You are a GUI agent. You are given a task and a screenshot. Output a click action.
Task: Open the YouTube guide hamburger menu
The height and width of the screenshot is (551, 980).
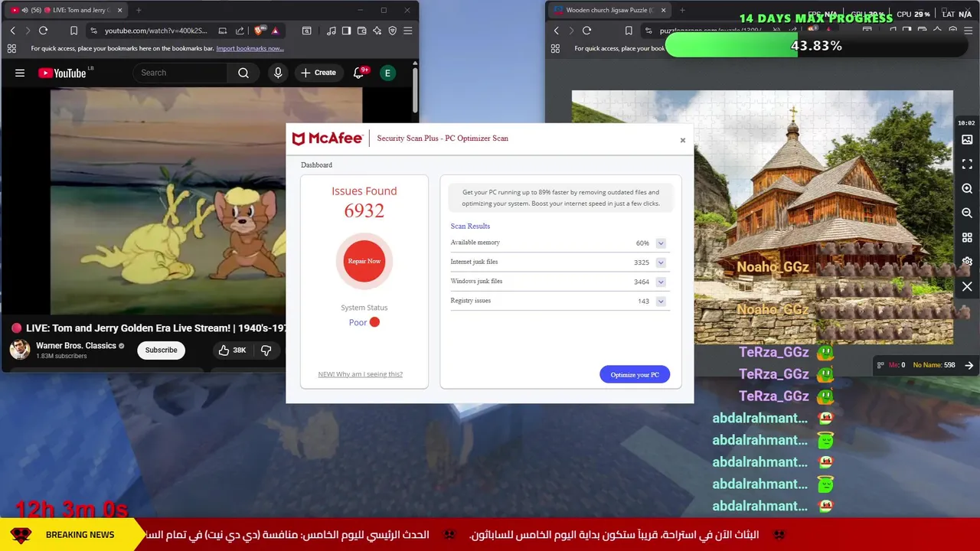20,73
